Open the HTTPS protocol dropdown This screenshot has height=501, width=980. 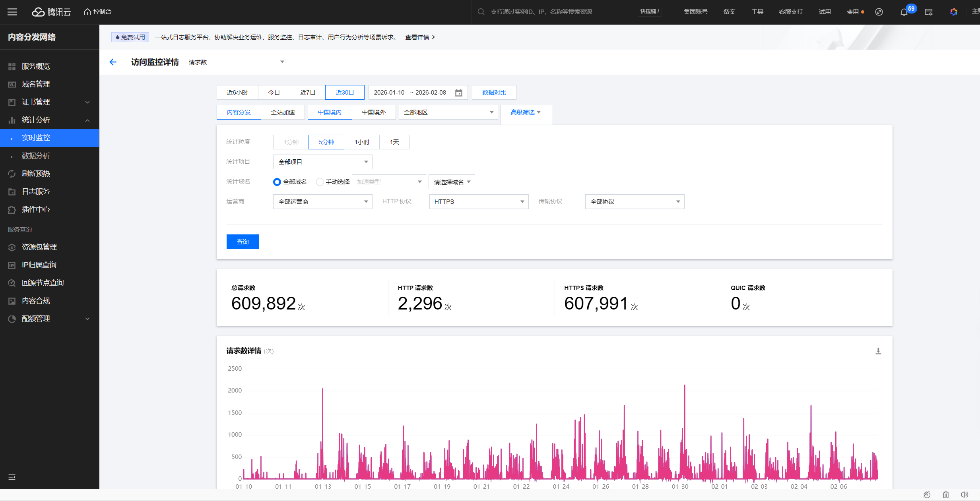pyautogui.click(x=479, y=202)
